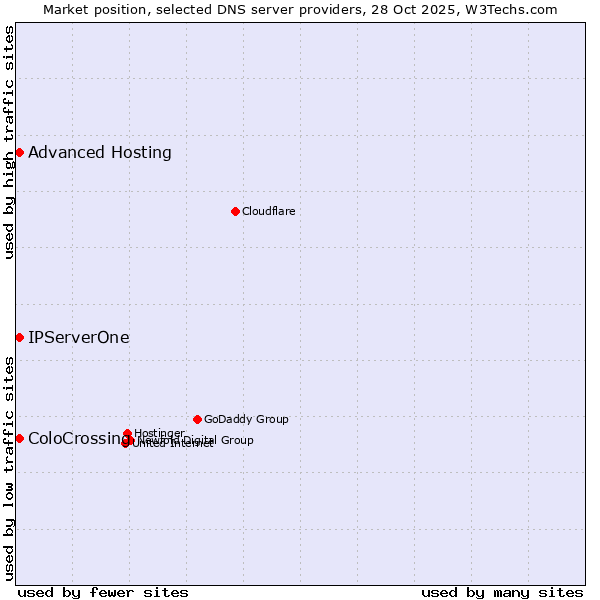Viewport: 600px width, 600px height.
Task: Click the 'used by many sites' axis label
Action: pos(502,592)
